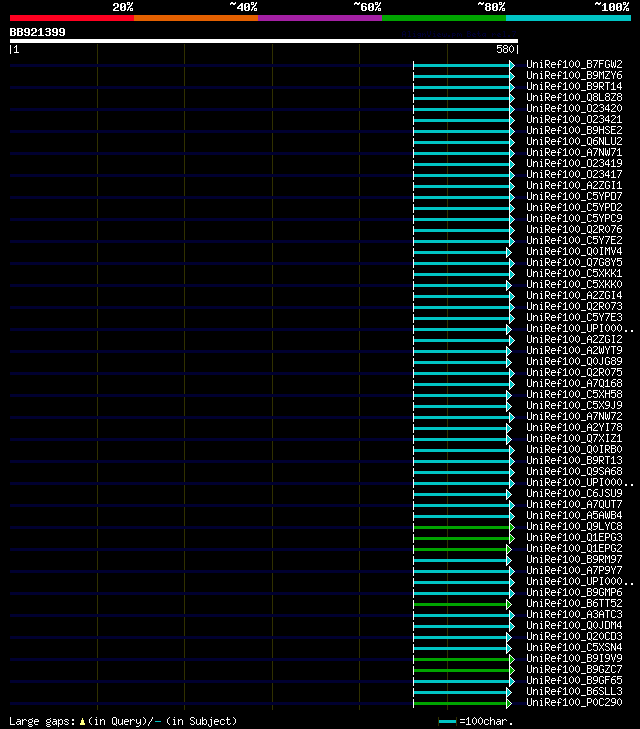Viewport: 640px width, 729px height.
Task: Select the UniRef100_Q2R075 label
Action: pos(574,372)
